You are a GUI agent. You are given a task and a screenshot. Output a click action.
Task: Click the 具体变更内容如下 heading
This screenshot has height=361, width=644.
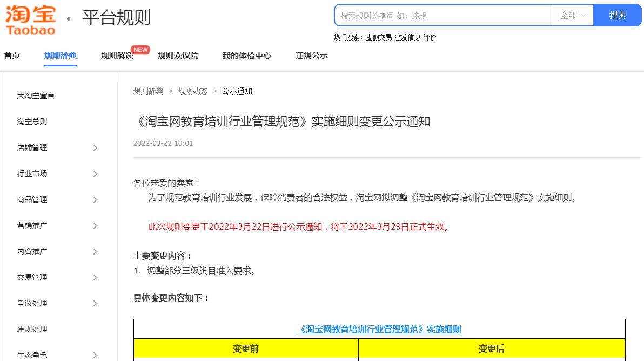click(172, 298)
